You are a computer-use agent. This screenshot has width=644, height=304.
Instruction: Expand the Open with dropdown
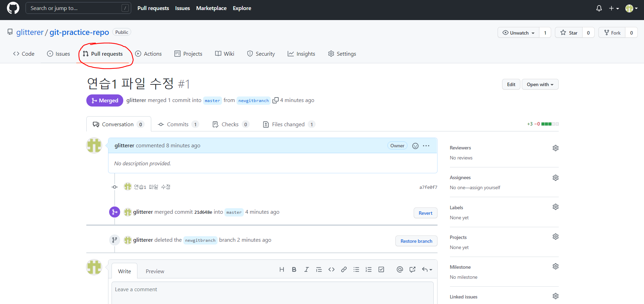(x=540, y=84)
